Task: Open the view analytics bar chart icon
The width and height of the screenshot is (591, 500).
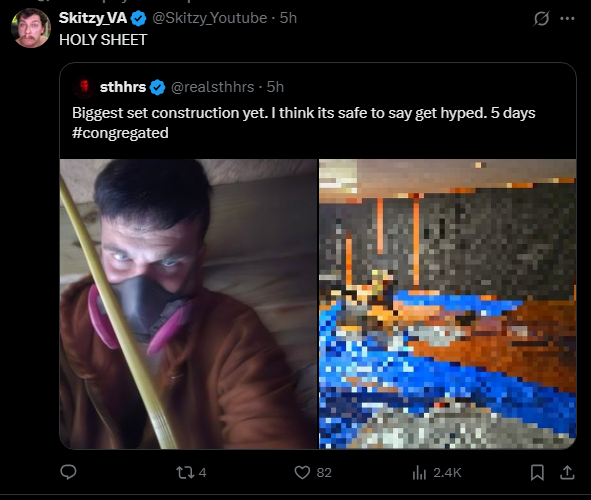Action: click(x=419, y=472)
